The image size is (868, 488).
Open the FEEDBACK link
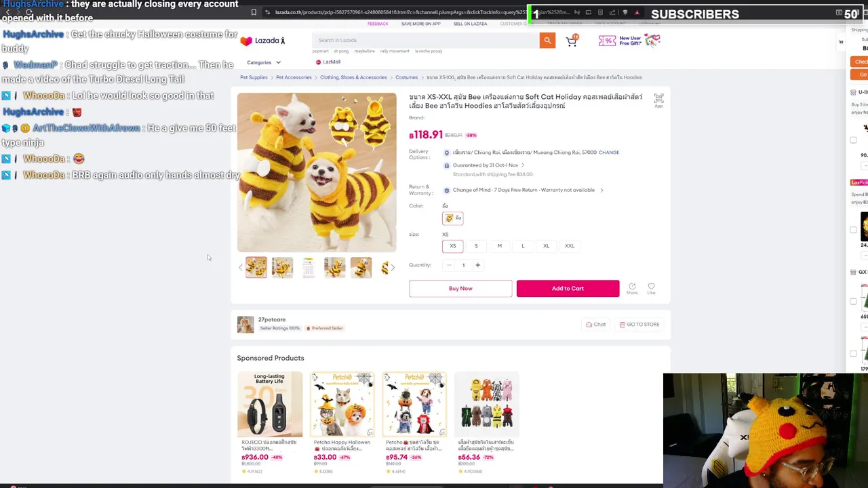pos(378,24)
